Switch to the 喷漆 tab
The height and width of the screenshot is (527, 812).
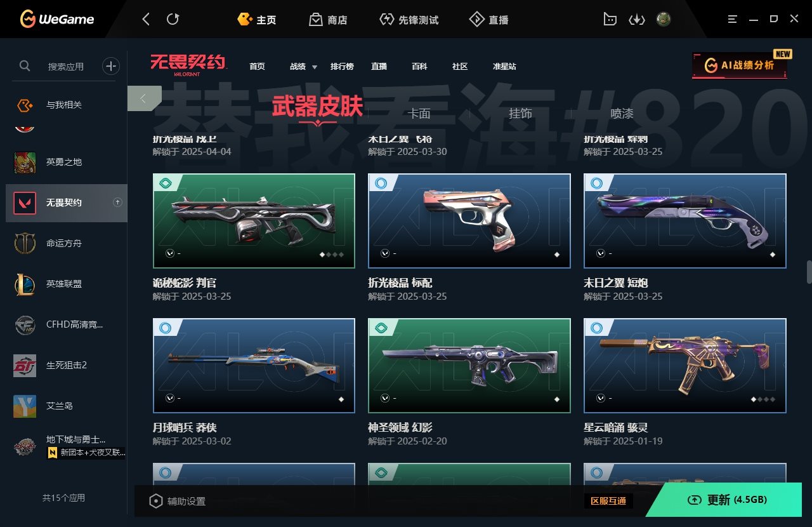pos(622,113)
